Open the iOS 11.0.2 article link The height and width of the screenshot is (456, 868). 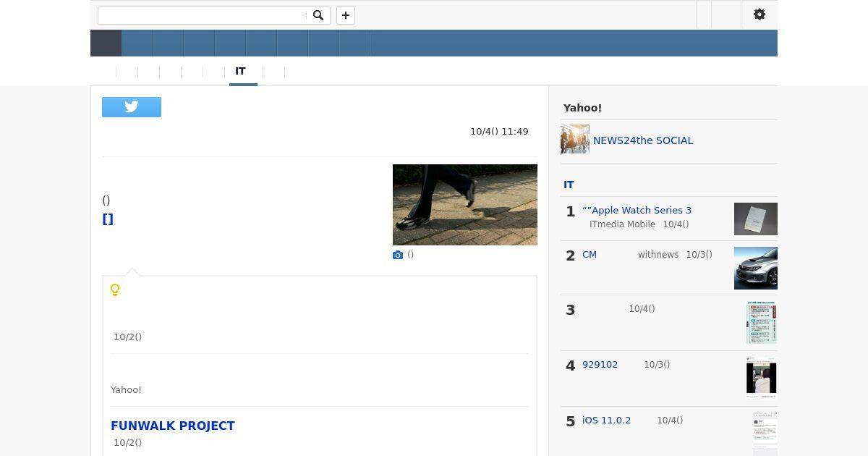pos(606,421)
